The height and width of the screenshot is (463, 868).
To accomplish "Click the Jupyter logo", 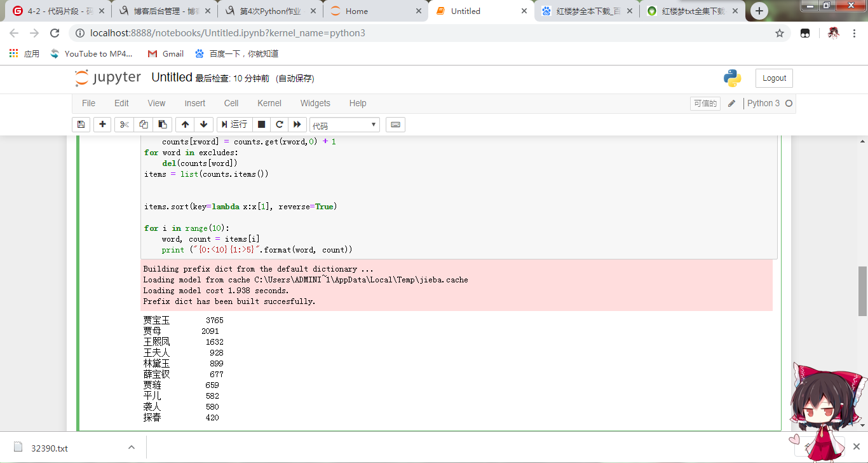I will pyautogui.click(x=108, y=78).
